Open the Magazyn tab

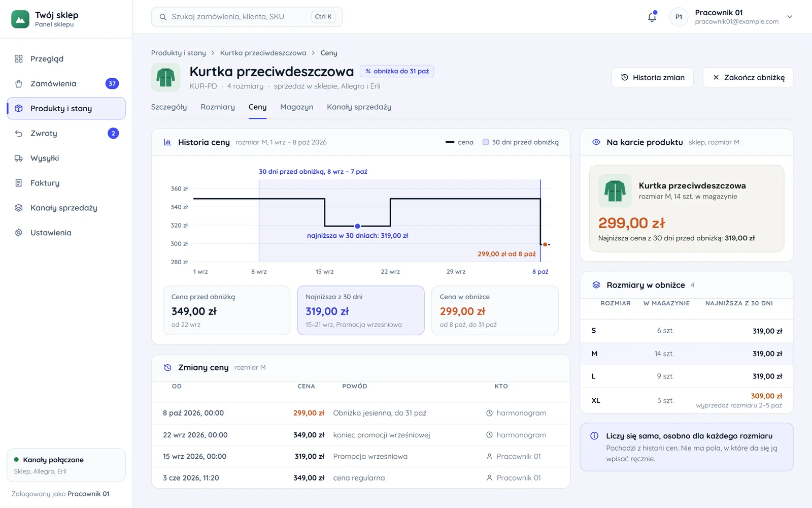[296, 107]
